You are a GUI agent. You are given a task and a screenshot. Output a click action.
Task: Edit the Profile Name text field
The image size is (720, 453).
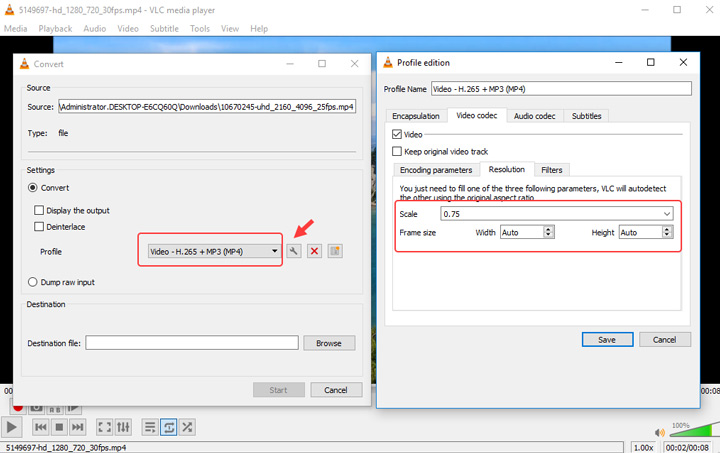click(x=561, y=89)
